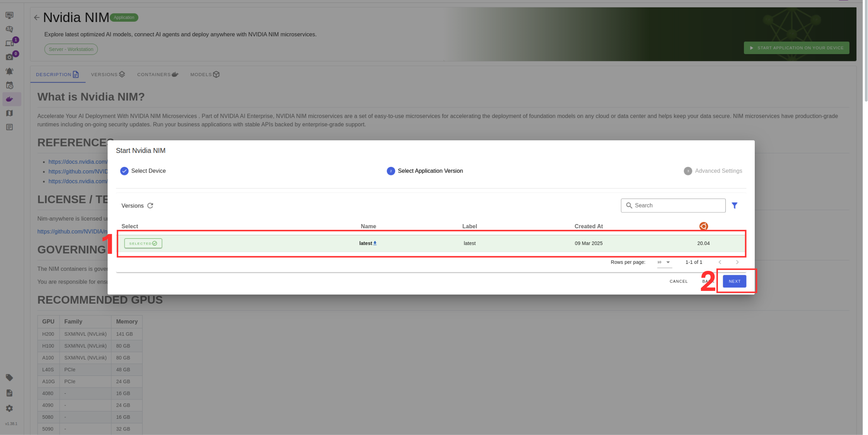The height and width of the screenshot is (435, 868).
Task: Open the devices icon with badge 1
Action: pos(10,43)
